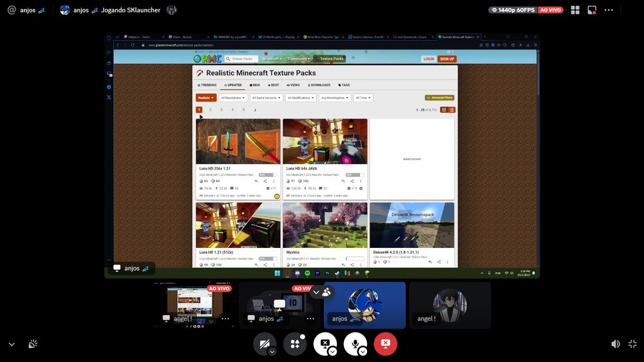This screenshot has width=644, height=362.
Task: Disconnect from the call with red button
Action: click(385, 344)
